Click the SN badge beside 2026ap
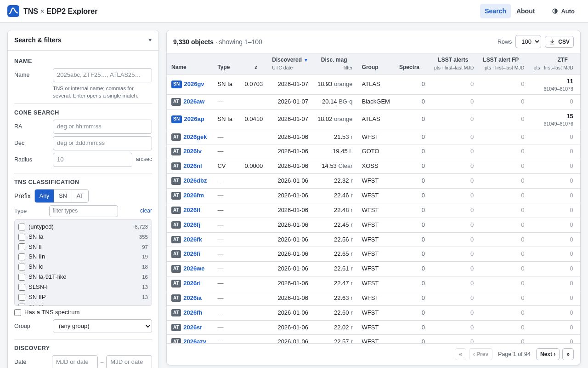Image resolution: width=588 pixels, height=368 pixels. [176, 119]
